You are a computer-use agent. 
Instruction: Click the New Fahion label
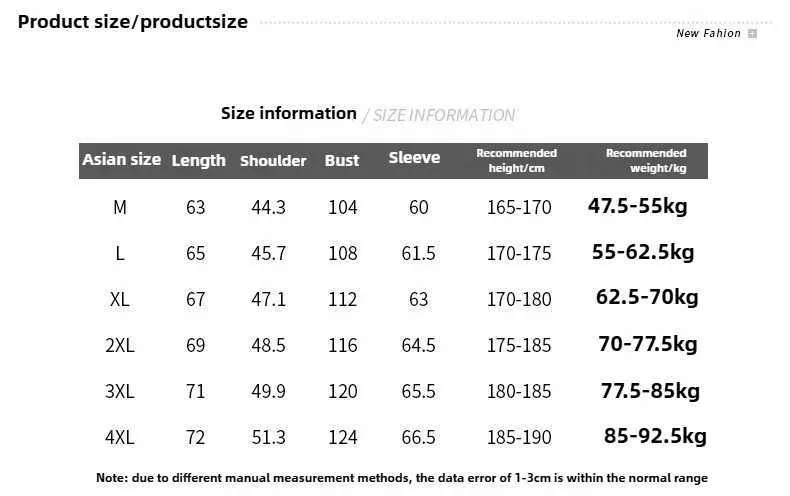[x=708, y=33]
